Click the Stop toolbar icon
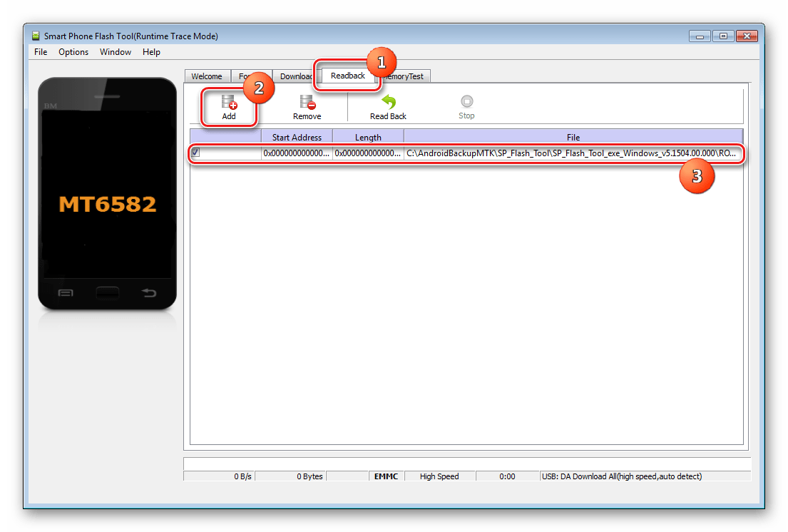 (466, 101)
